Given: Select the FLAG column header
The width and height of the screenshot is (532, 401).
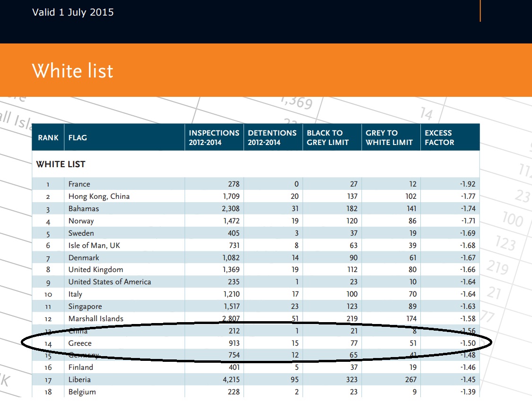Looking at the screenshot, I should pos(78,138).
